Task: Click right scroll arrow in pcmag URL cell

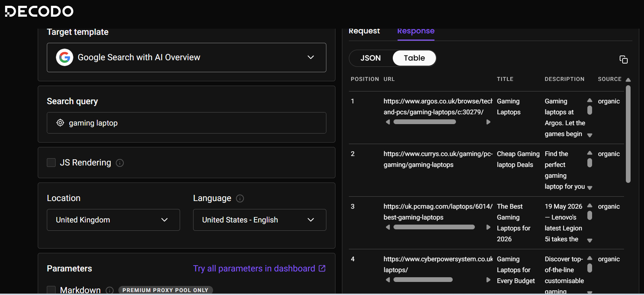Action: (488, 227)
